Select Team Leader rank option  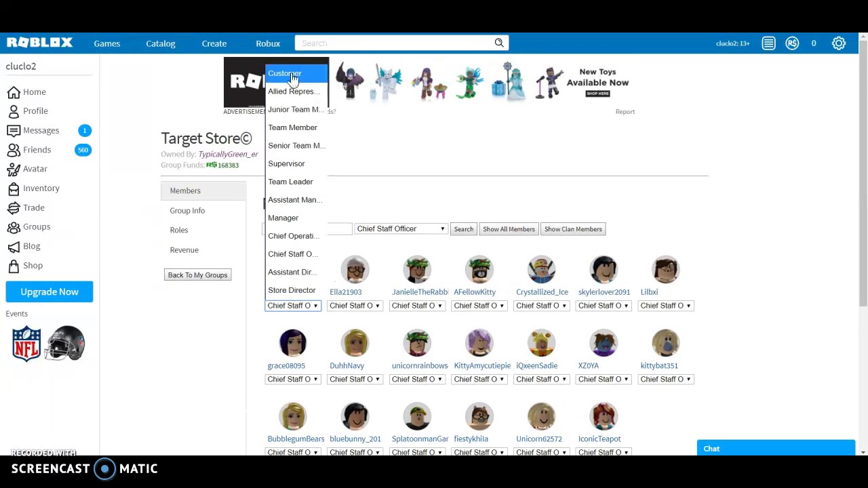296,182
